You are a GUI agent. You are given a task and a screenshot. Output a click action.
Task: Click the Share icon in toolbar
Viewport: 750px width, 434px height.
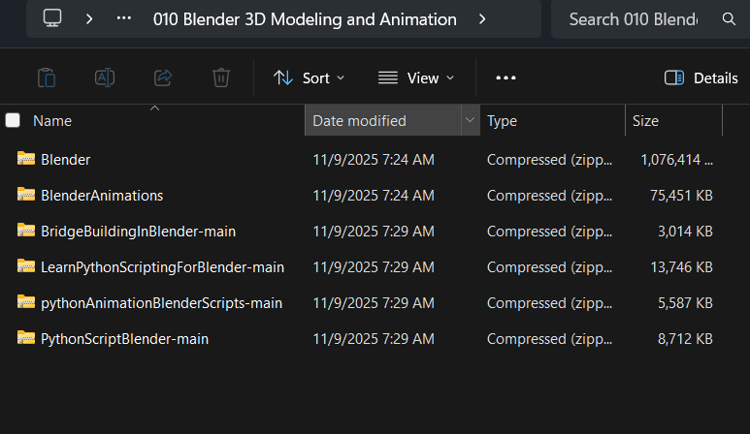point(163,78)
